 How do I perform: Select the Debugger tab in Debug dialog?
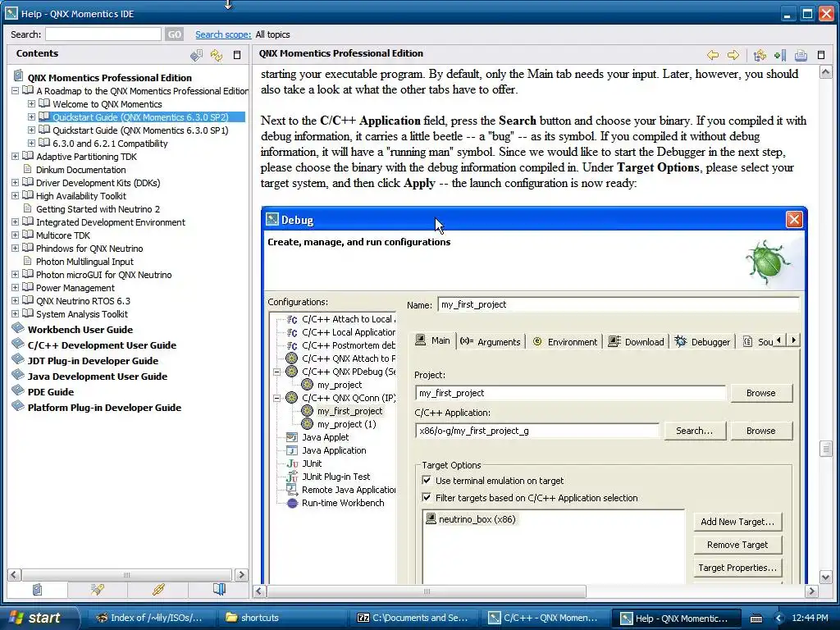[x=703, y=342]
